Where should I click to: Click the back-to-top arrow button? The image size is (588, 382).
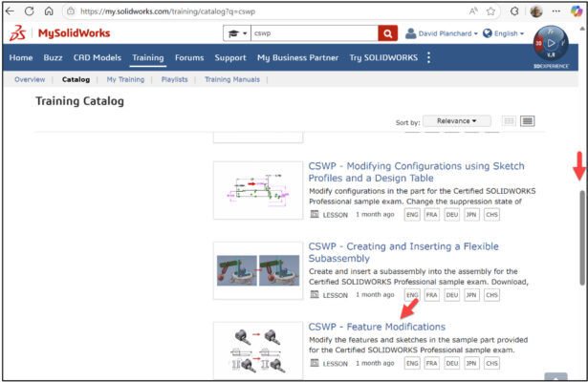pyautogui.click(x=555, y=376)
